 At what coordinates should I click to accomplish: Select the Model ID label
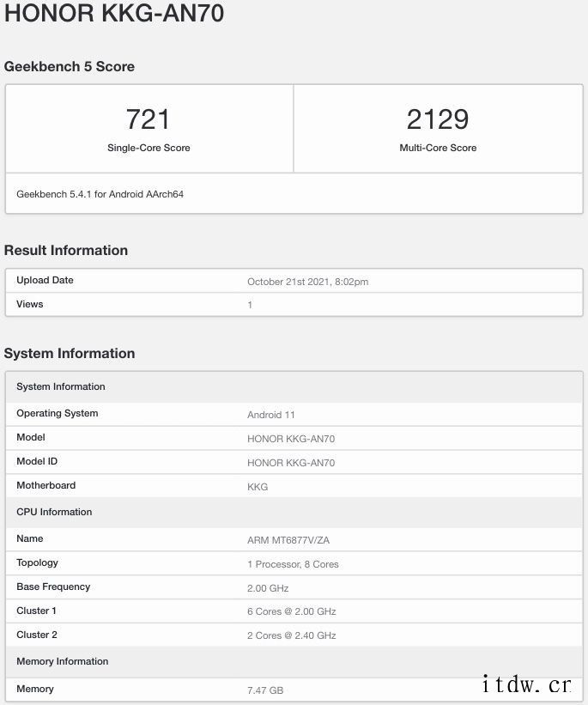[x=37, y=461]
